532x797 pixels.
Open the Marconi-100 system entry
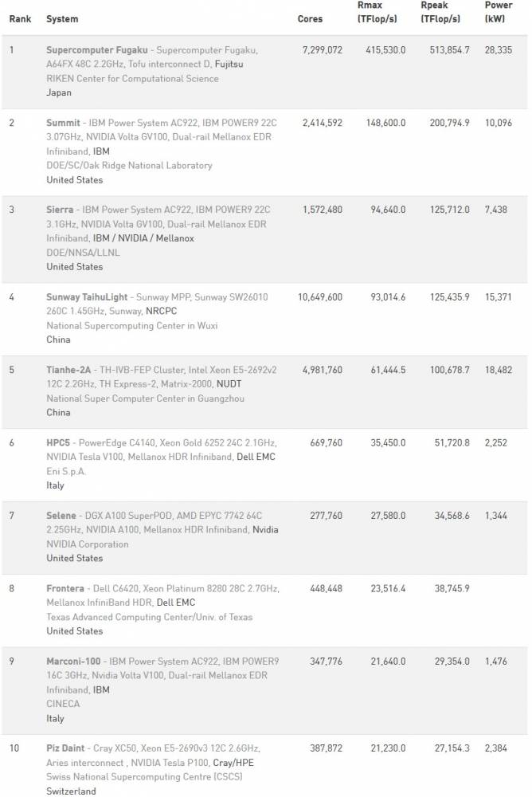point(74,662)
